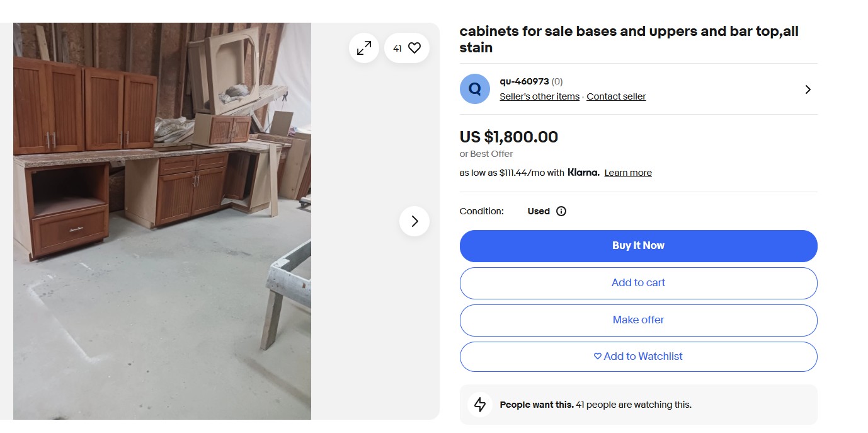Click the seller feedback score (0)
This screenshot has height=433, width=868.
(557, 81)
